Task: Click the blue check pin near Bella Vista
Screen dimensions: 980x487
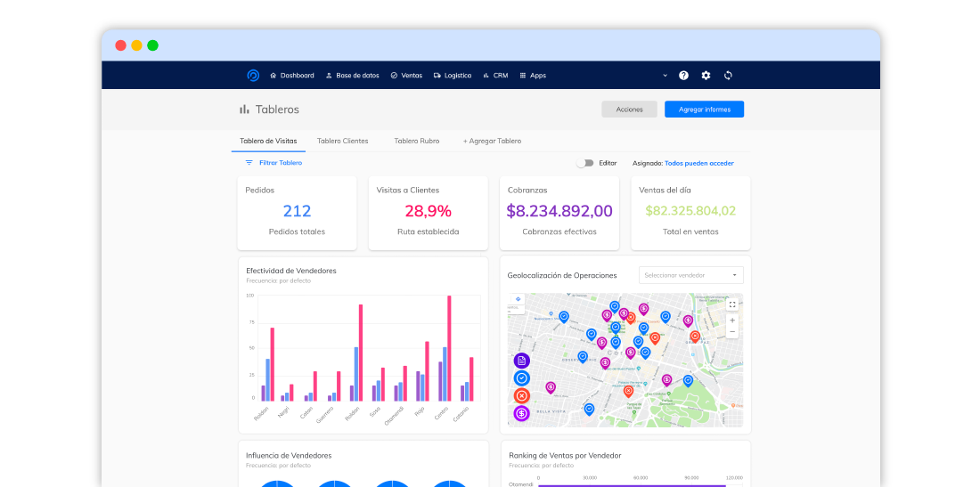Action: point(589,410)
